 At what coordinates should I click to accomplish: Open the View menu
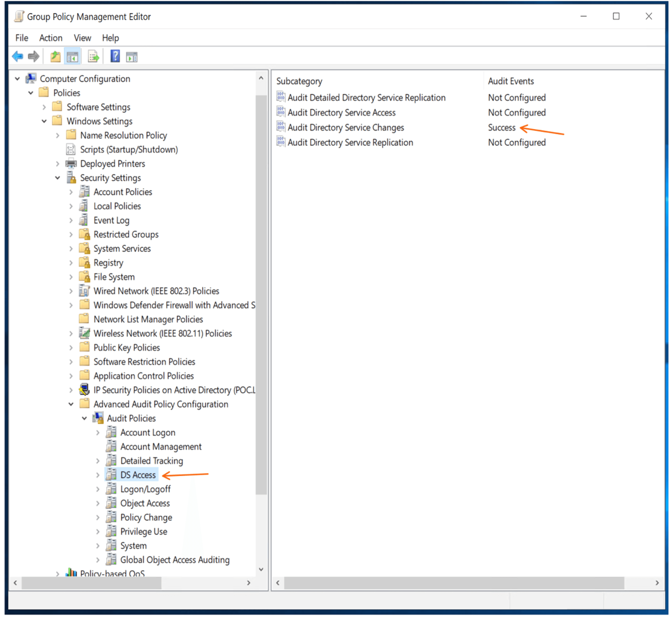pos(83,38)
